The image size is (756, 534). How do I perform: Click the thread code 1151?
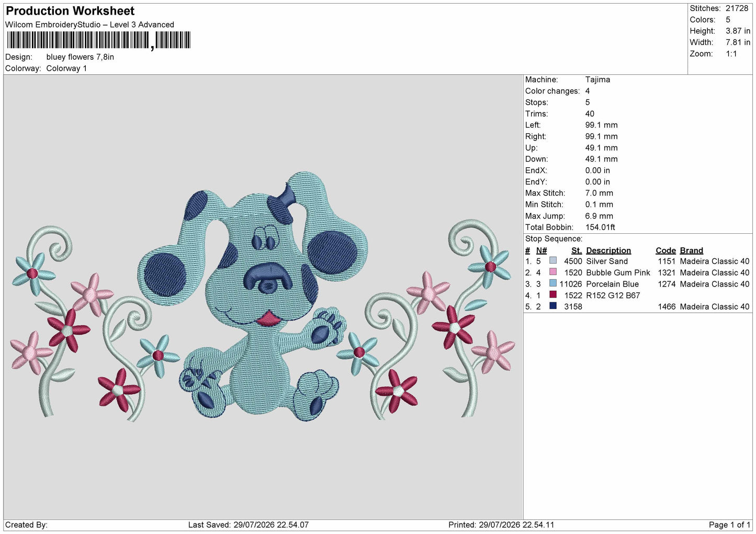[x=667, y=262]
